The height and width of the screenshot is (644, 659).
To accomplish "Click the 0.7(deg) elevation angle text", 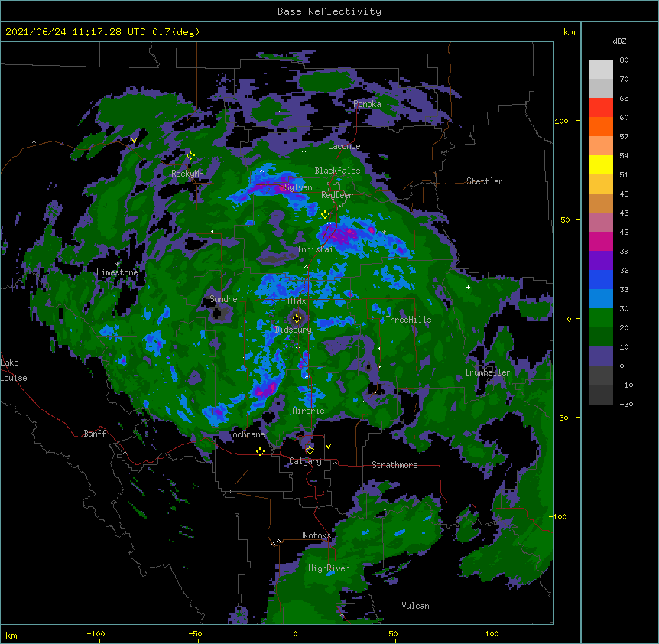I will coord(176,32).
